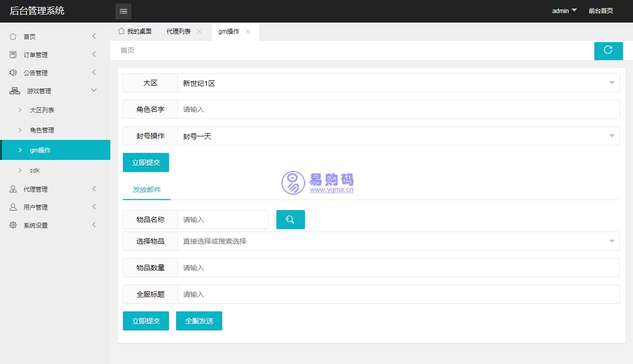
Task: Click the 订单管理 order icon
Action: tap(13, 55)
